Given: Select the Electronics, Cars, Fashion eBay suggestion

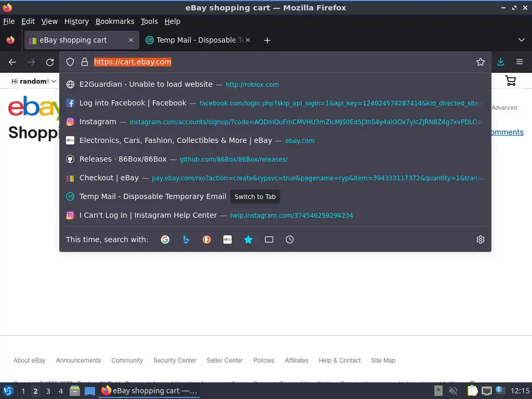Looking at the screenshot, I should (275, 140).
